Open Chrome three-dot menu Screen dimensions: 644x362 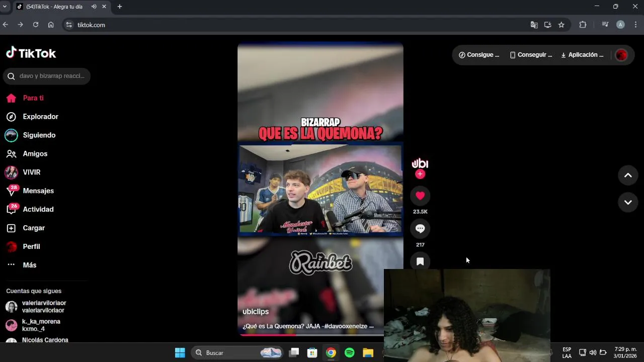(635, 25)
